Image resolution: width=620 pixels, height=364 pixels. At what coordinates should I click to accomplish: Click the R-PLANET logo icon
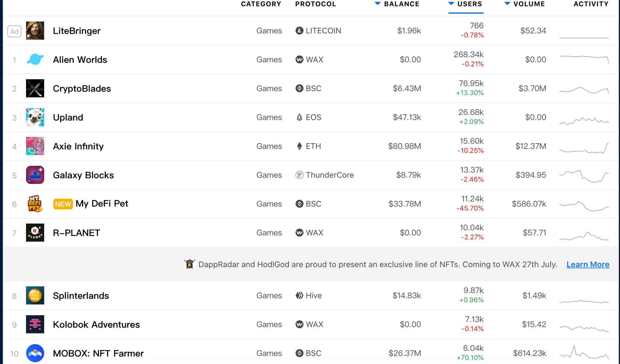(35, 233)
